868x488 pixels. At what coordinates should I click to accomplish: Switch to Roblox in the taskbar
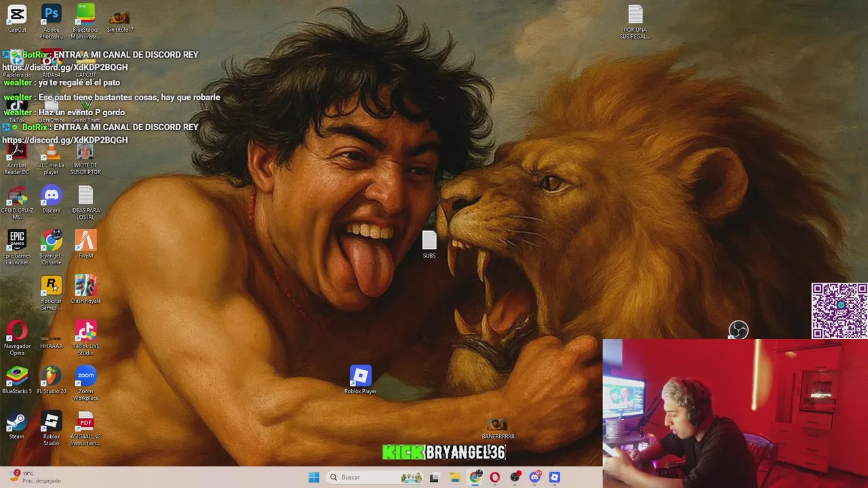[555, 477]
